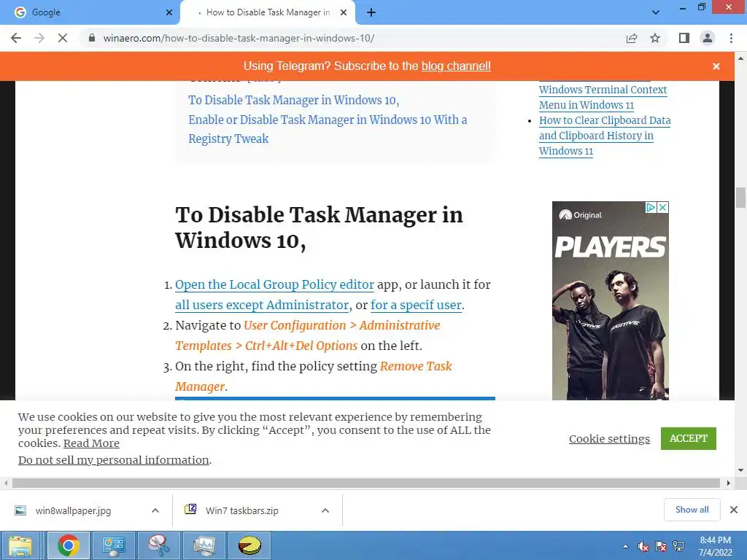This screenshot has width=747, height=560.
Task: Open the Local Group Policy editor link
Action: pyautogui.click(x=274, y=284)
